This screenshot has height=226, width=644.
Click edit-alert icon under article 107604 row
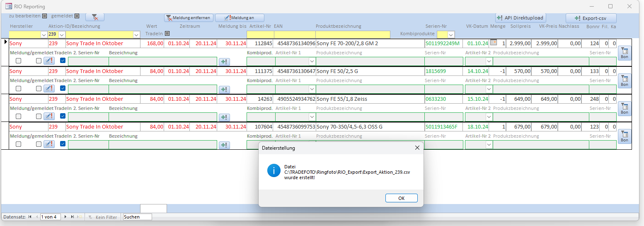[49, 144]
